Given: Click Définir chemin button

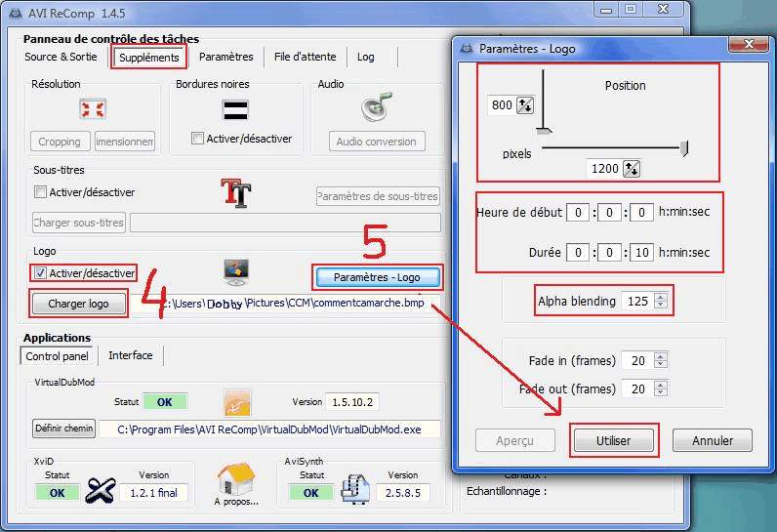Looking at the screenshot, I should click(63, 428).
